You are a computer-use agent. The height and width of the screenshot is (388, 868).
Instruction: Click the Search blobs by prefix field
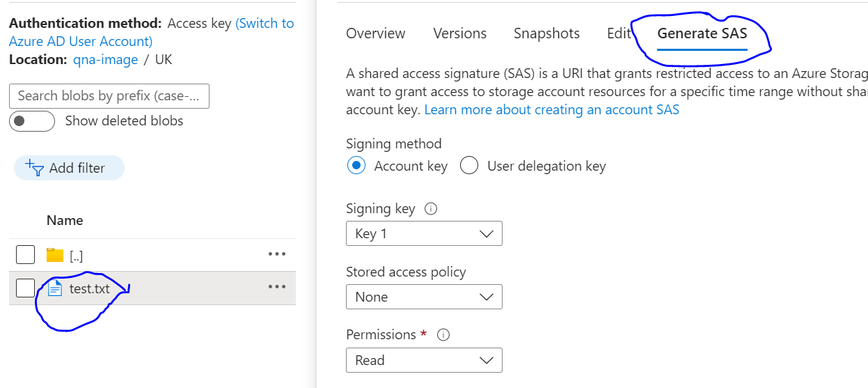(109, 96)
